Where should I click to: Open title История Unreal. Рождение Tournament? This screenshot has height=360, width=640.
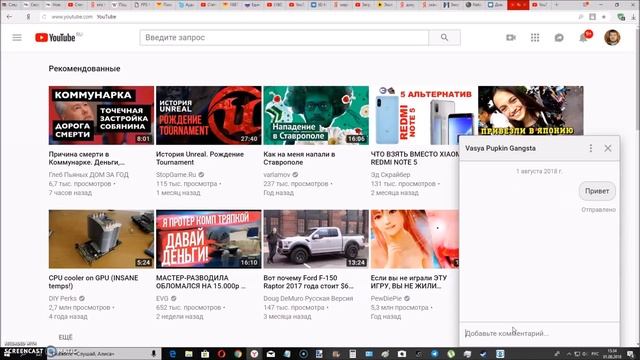coord(200,158)
